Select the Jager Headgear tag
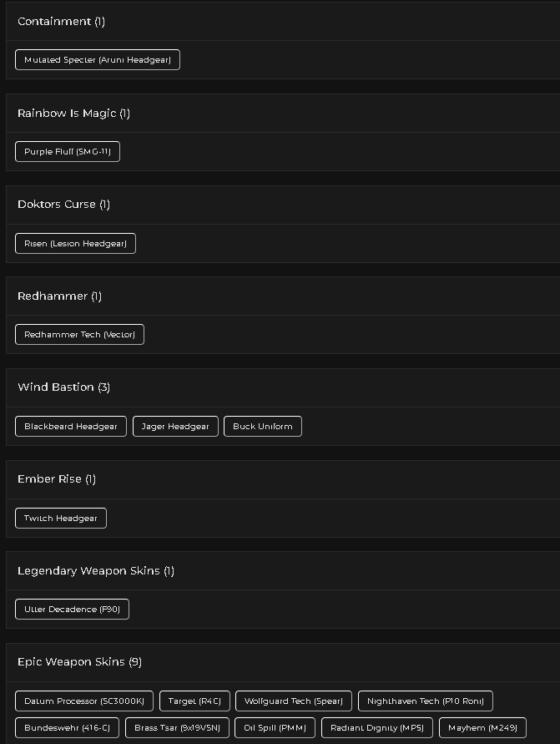This screenshot has width=560, height=744. (175, 426)
